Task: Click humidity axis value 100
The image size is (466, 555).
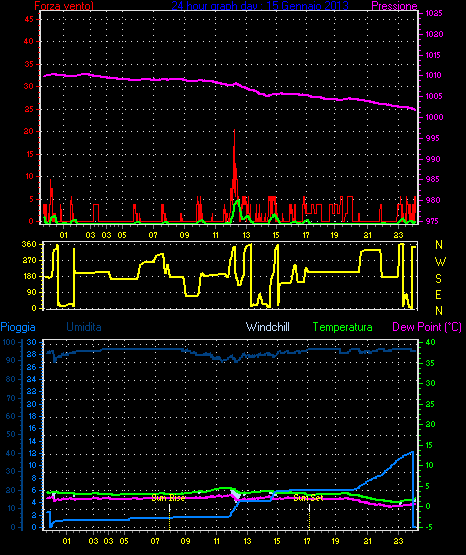Action: 9,342
